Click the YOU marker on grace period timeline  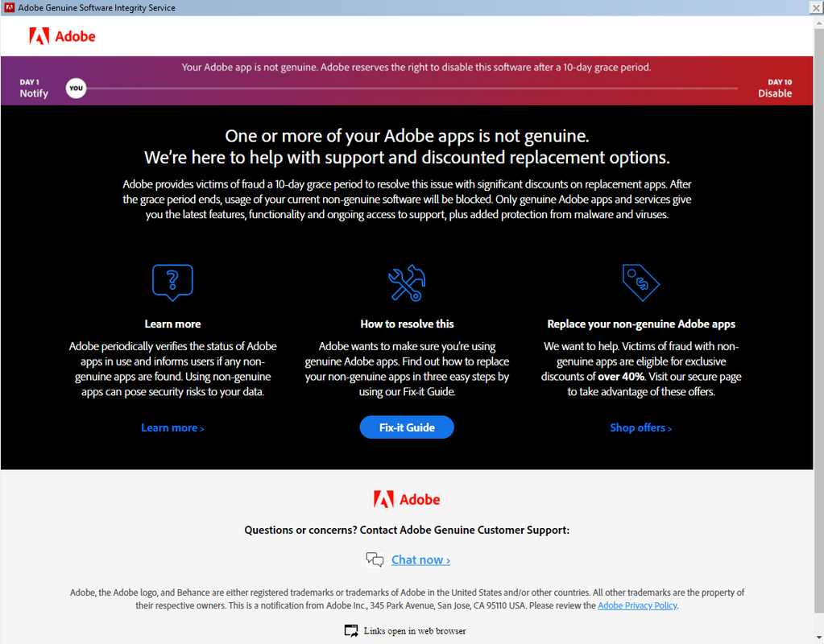(77, 89)
